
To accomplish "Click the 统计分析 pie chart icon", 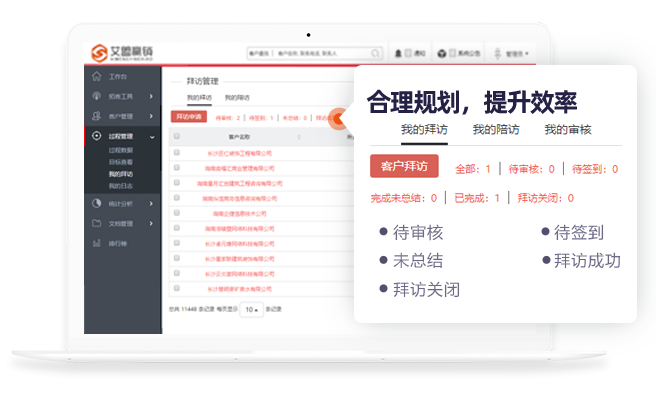I will pos(97,203).
